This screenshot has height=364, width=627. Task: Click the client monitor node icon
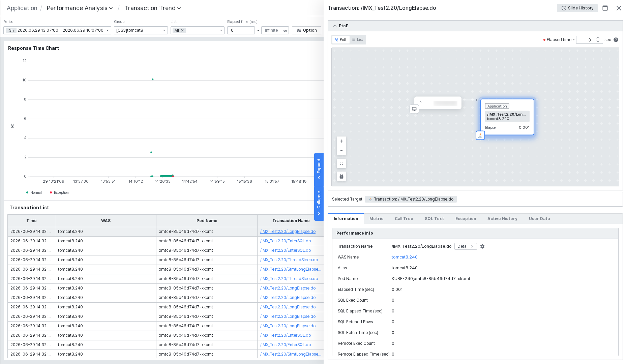[x=414, y=109]
